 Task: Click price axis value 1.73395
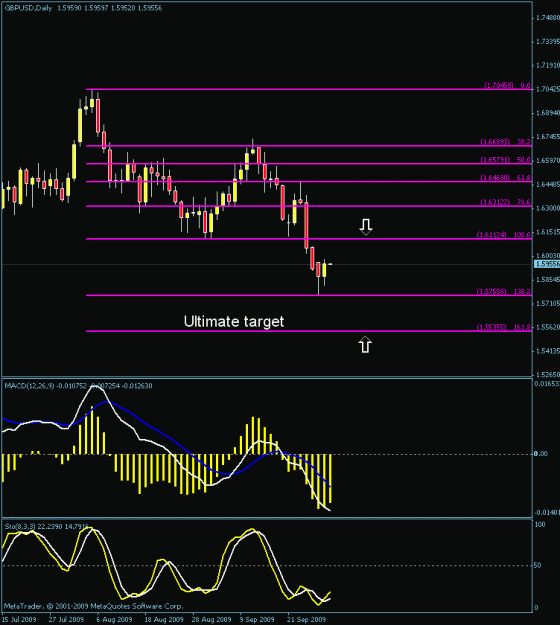click(x=548, y=41)
